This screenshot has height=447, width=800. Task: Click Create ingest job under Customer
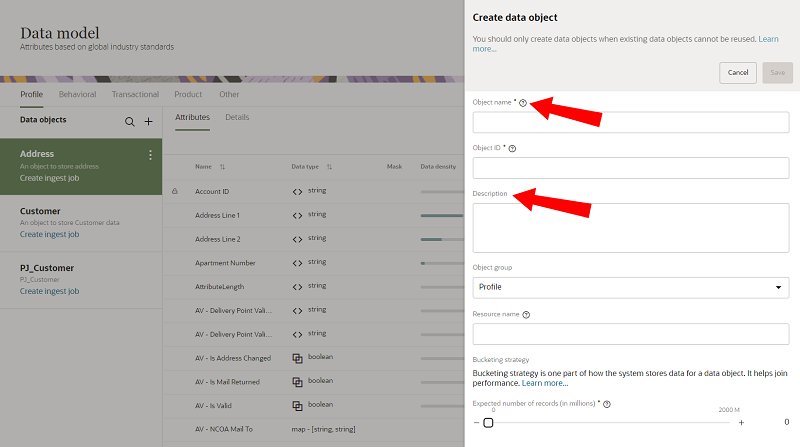[49, 234]
